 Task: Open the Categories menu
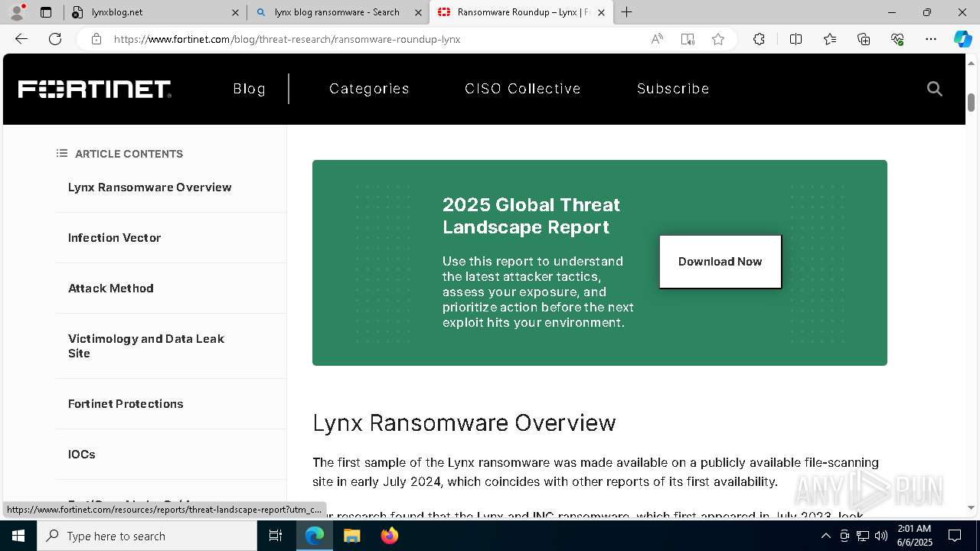pos(369,89)
